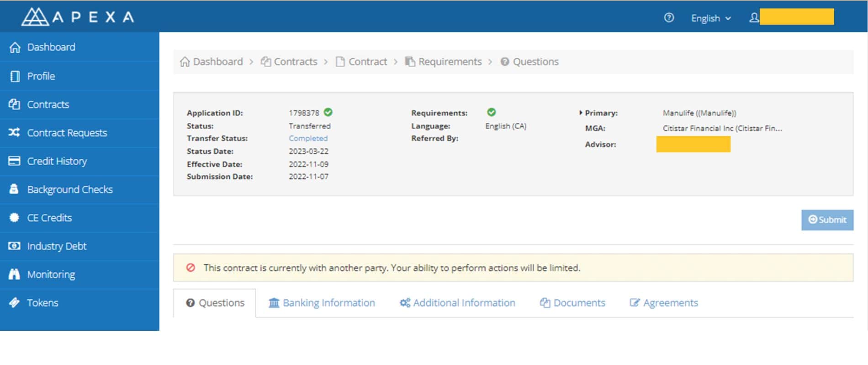
Task: Click the Completed transfer status link
Action: pos(308,138)
